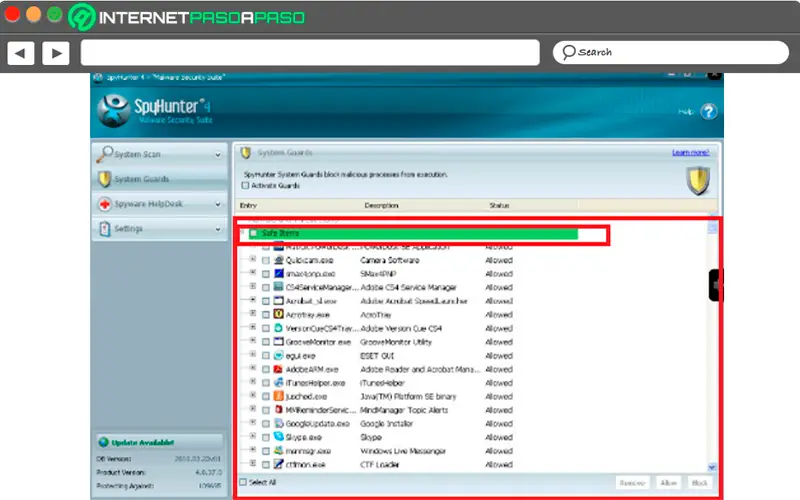800x500 pixels.
Task: Click the Allow button
Action: pos(668,483)
